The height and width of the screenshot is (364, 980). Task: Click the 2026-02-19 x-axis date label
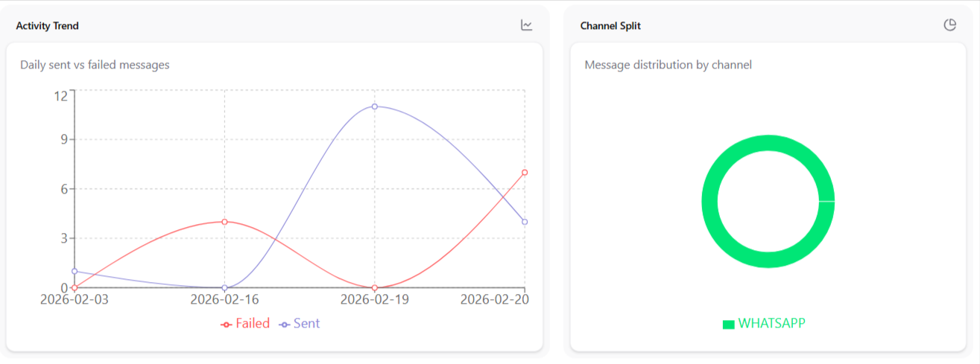375,300
